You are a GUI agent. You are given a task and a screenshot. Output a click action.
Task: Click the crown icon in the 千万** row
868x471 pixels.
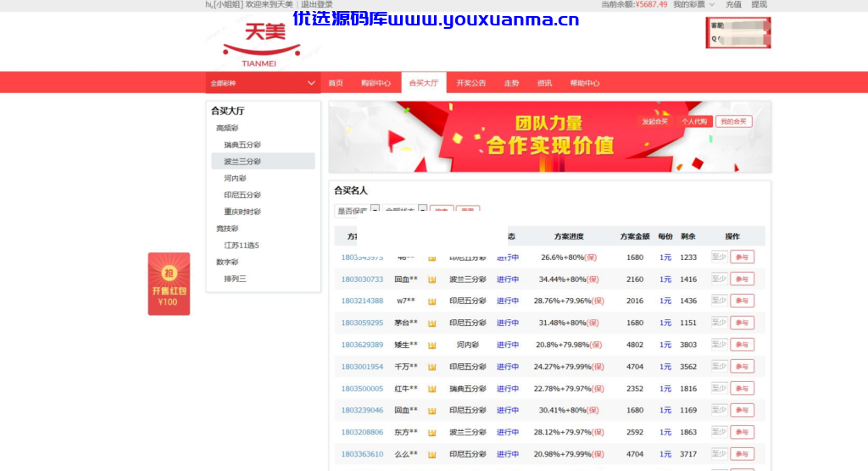point(431,367)
